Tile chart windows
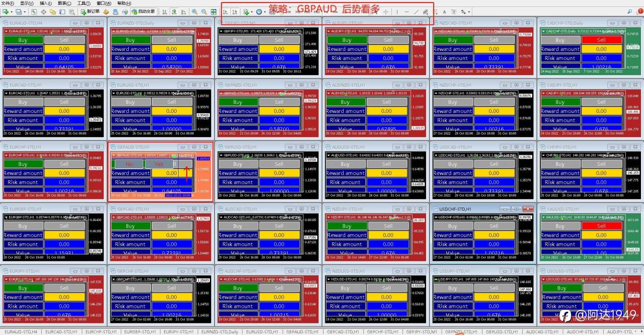 [213, 11]
